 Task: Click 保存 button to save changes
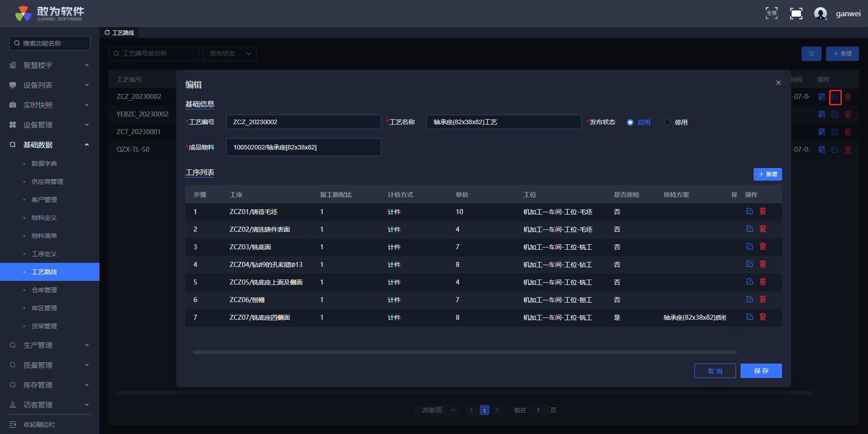(761, 371)
